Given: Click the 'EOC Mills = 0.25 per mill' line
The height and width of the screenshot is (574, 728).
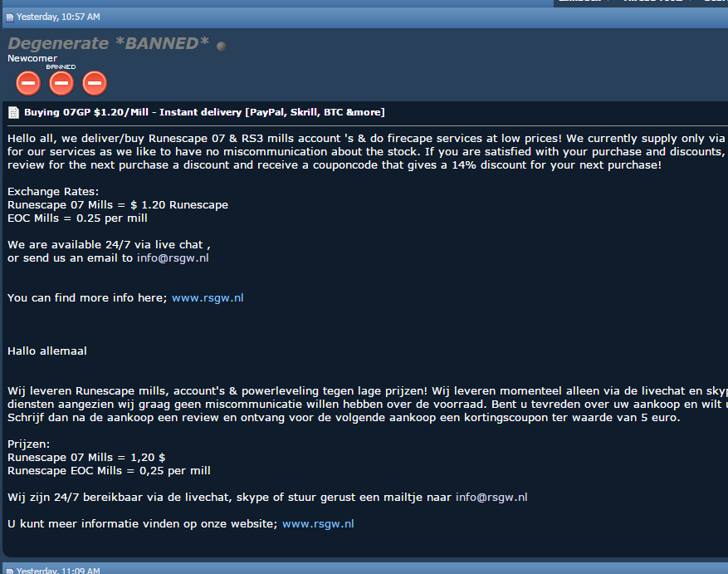Looking at the screenshot, I should (x=77, y=218).
